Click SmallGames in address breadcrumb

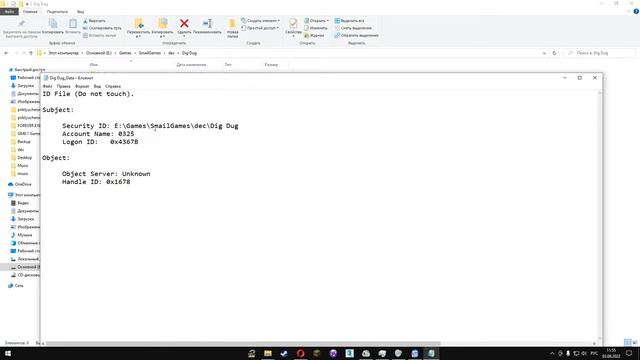tap(149, 53)
